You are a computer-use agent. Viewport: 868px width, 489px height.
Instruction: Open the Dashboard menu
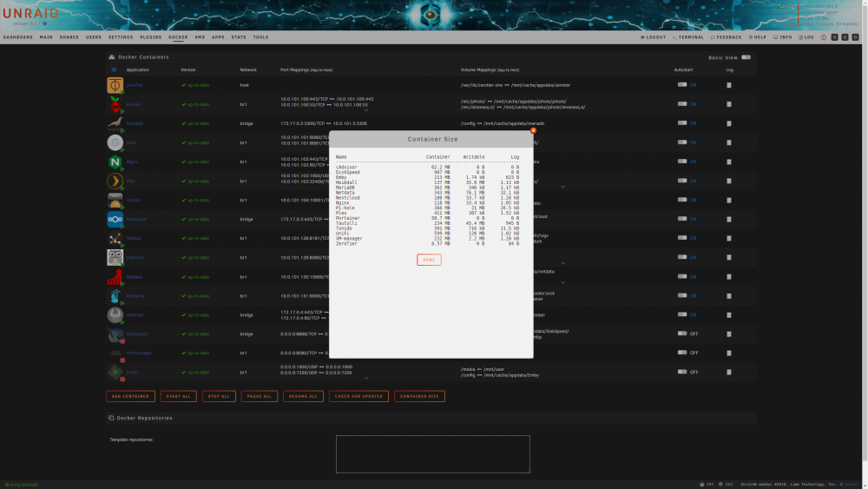point(17,37)
